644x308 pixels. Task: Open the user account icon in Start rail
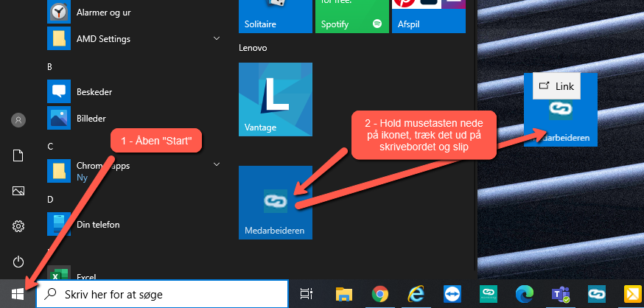[18, 120]
